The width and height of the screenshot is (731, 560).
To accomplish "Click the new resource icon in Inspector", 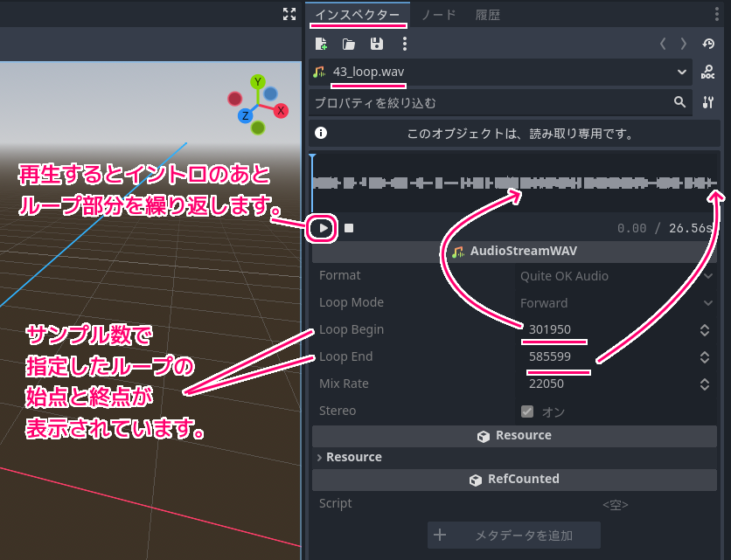I will 321,44.
